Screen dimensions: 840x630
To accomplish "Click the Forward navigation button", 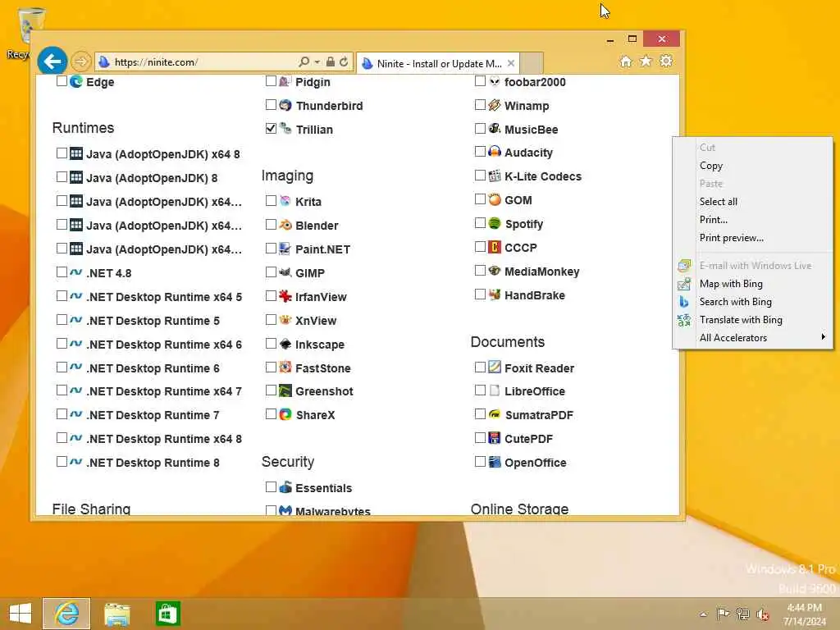I will 81,62.
